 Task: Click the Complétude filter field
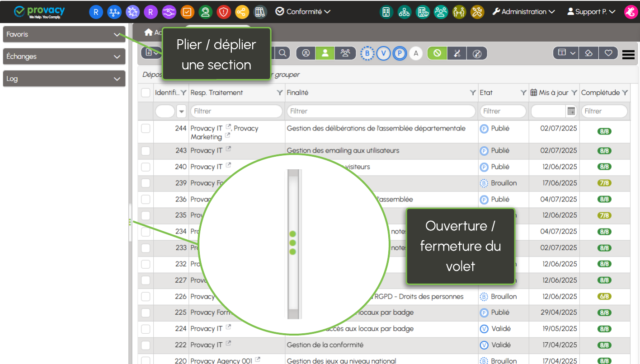click(x=604, y=111)
